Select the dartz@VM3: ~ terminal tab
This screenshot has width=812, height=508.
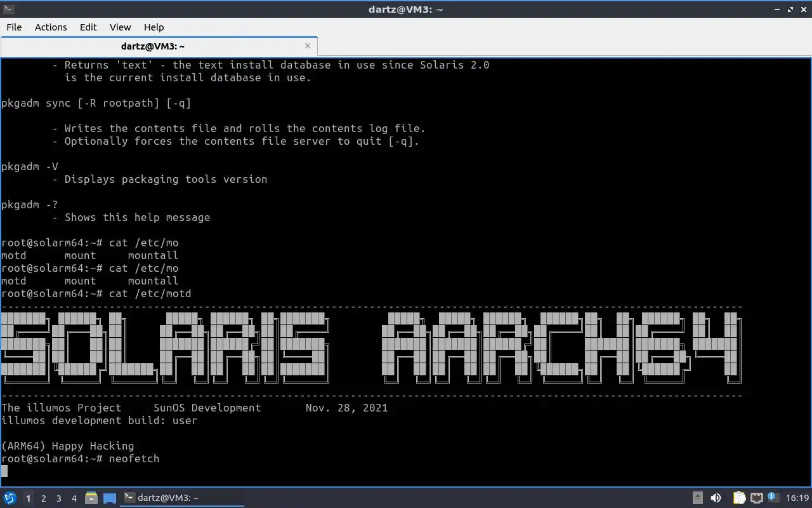(159, 46)
